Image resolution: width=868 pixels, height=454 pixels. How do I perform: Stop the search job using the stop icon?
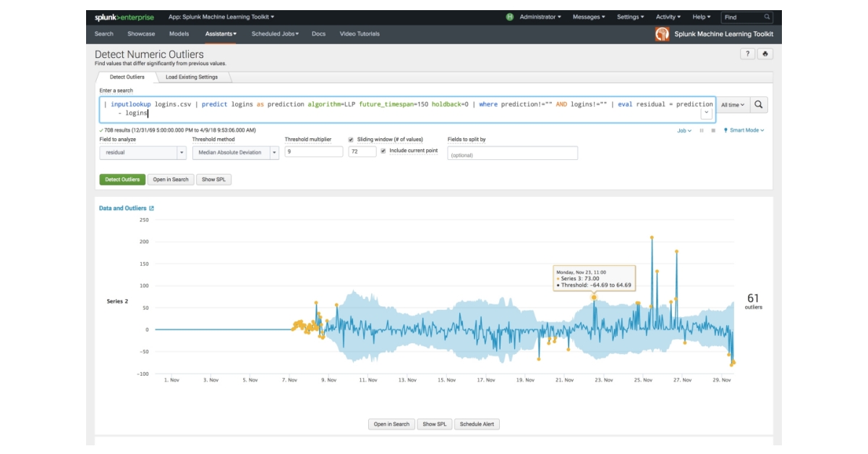tap(713, 130)
